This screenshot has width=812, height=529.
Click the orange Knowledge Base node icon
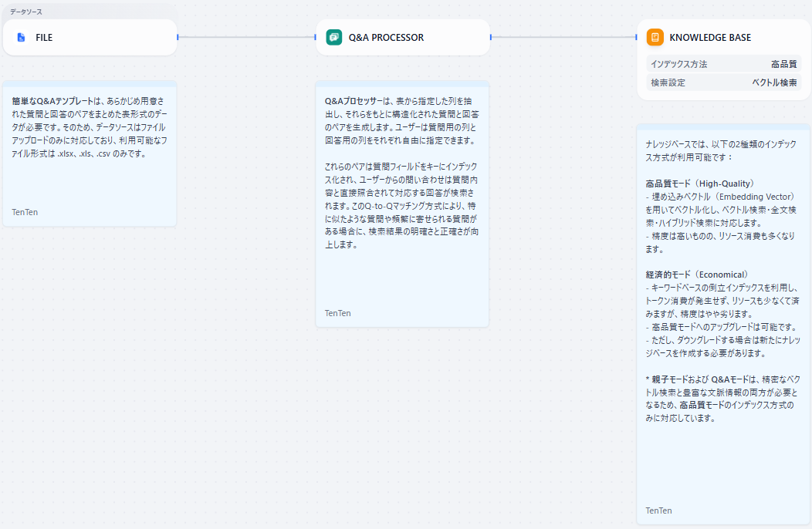coord(655,37)
